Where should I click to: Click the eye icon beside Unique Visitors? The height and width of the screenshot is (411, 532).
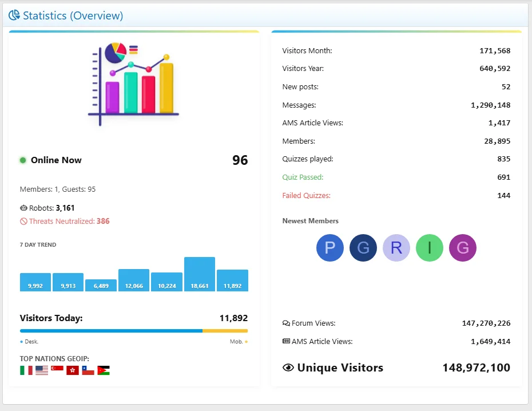pyautogui.click(x=288, y=367)
